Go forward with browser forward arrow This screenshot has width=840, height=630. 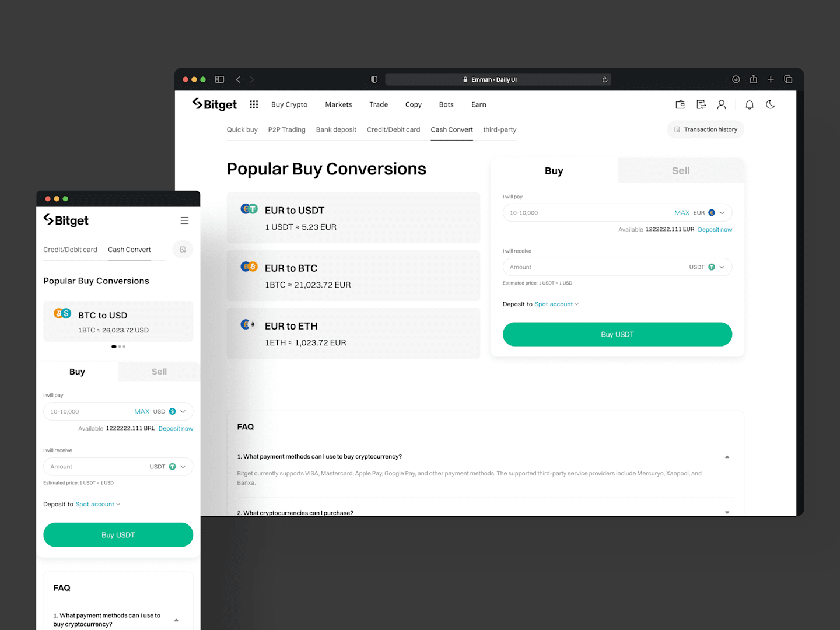pos(252,79)
